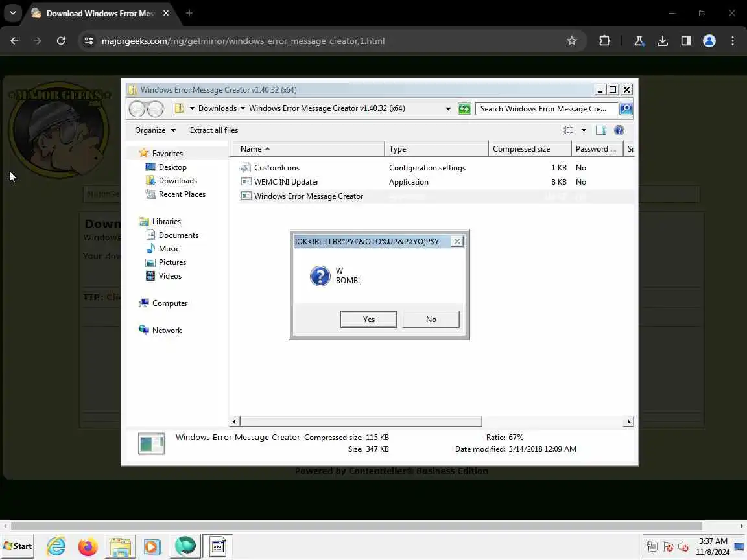
Task: Open Desktop in the navigation pane
Action: coord(172,167)
